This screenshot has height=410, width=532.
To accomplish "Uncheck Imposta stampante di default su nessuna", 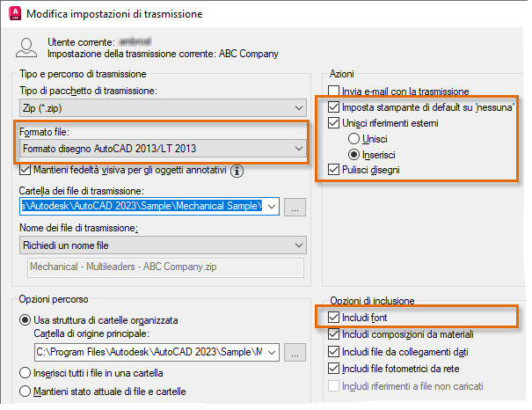I will pyautogui.click(x=333, y=107).
